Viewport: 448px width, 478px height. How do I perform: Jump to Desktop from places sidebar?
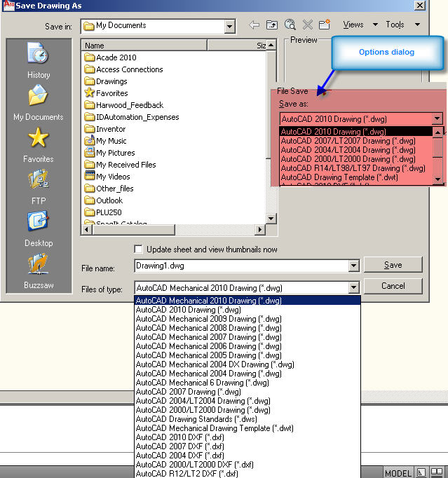39,228
